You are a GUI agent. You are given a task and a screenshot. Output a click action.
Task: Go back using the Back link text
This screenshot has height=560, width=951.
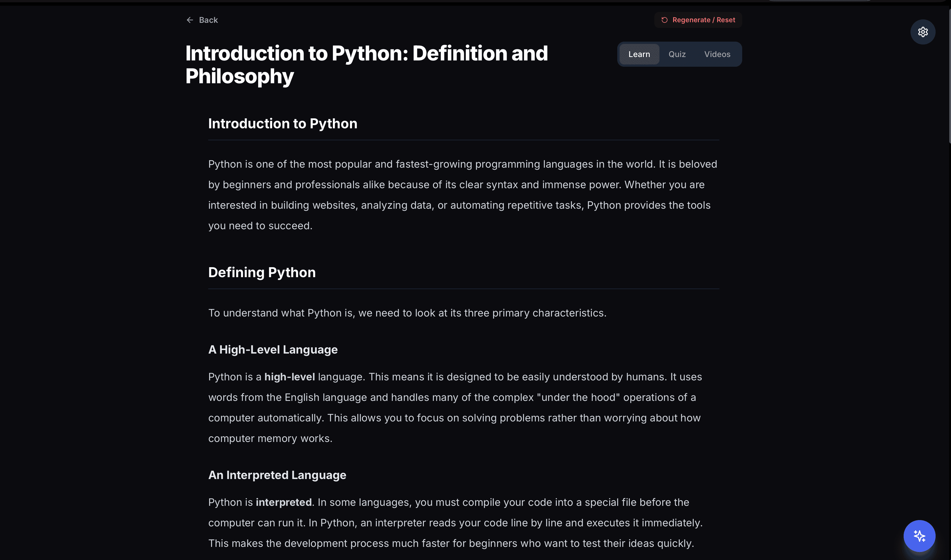click(x=208, y=20)
